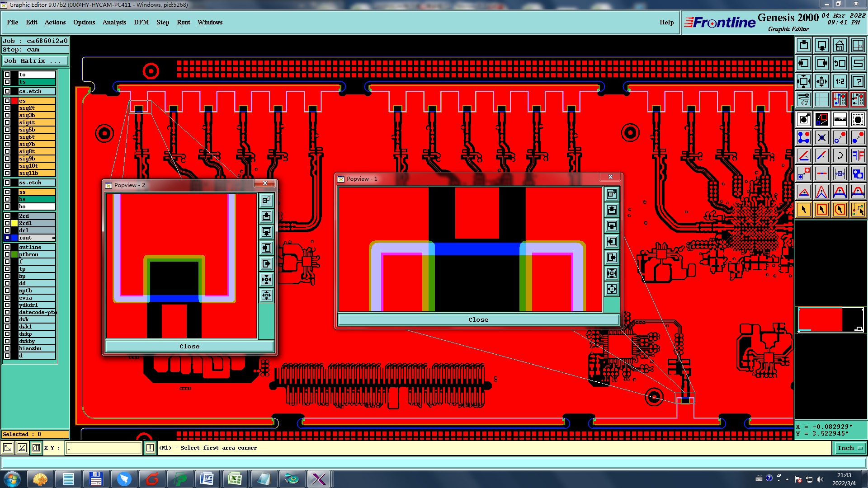Click the red cs layer color swatch
This screenshot has height=488, width=868.
[x=14, y=101]
